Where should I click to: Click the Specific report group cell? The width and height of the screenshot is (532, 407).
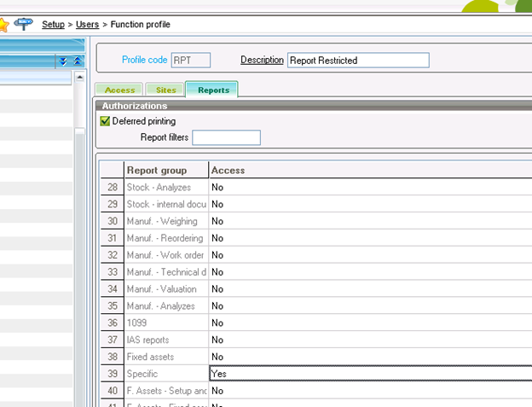(166, 374)
